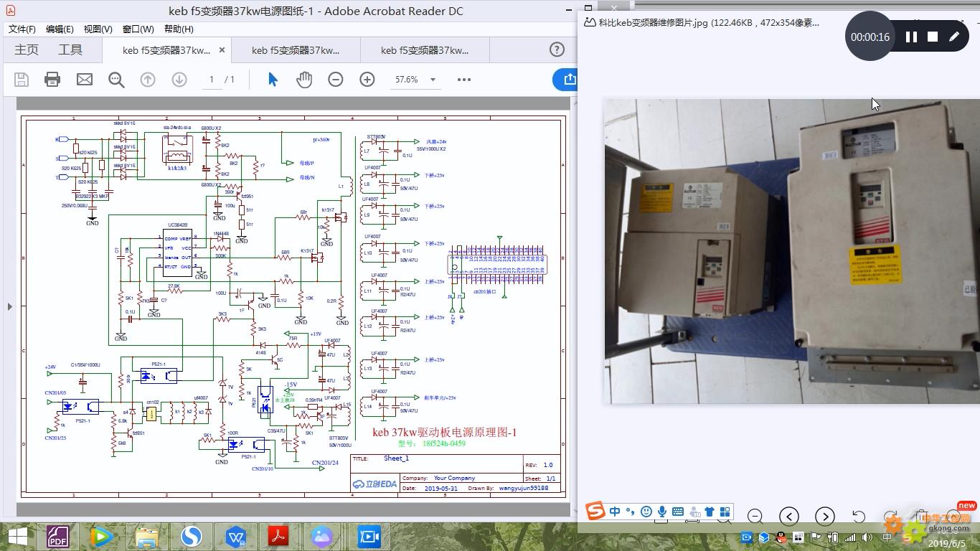The width and height of the screenshot is (980, 551).
Task: Open Sogou browser taskbar icon
Action: click(191, 537)
